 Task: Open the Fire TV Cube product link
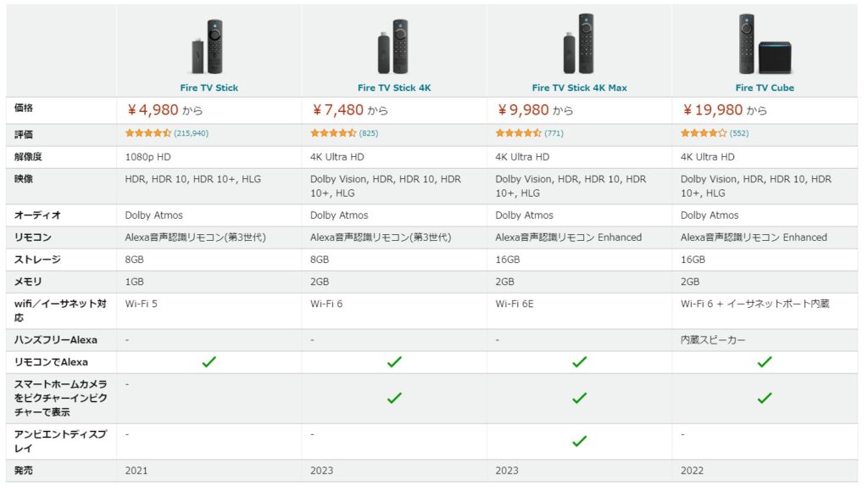[x=765, y=88]
